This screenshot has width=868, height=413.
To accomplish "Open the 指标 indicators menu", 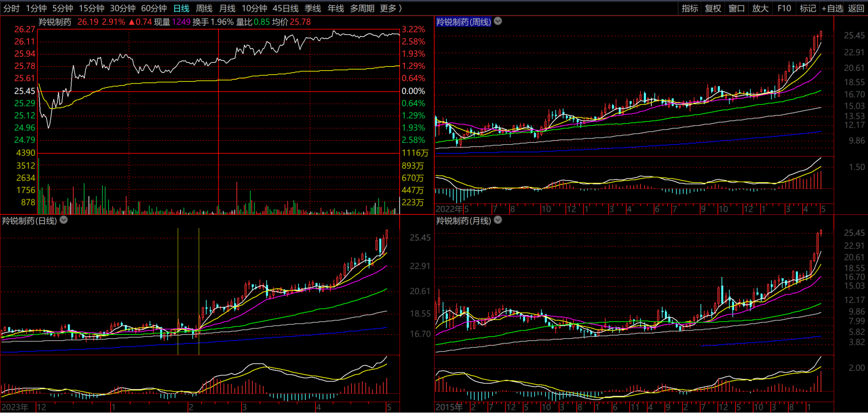I will 690,8.
